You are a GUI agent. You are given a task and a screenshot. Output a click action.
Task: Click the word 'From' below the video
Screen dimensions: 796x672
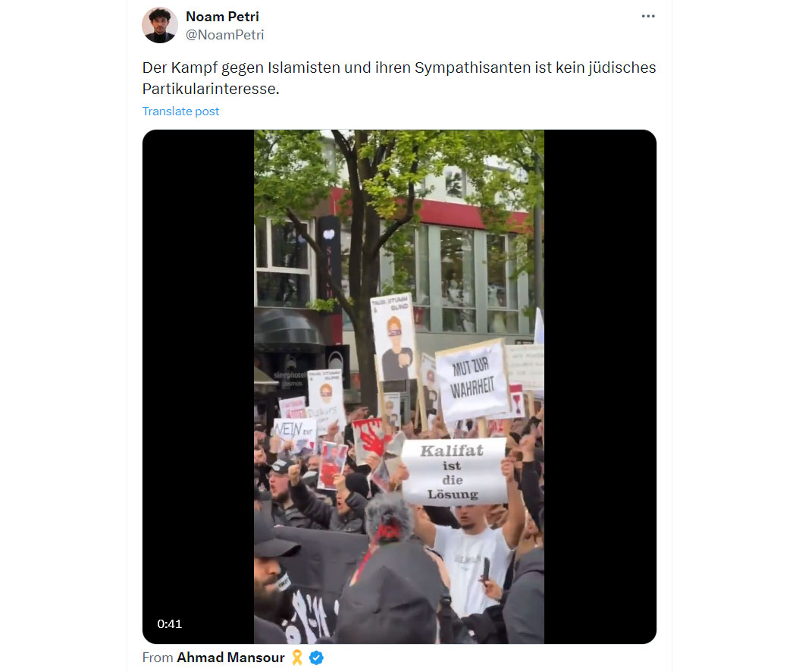(x=158, y=658)
